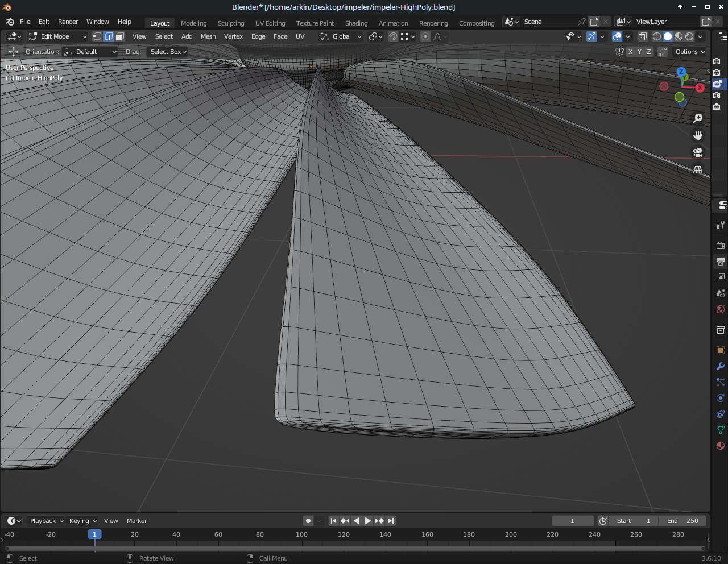This screenshot has height=564, width=728.
Task: Open the overlays options dropdown arrow
Action: (628, 36)
